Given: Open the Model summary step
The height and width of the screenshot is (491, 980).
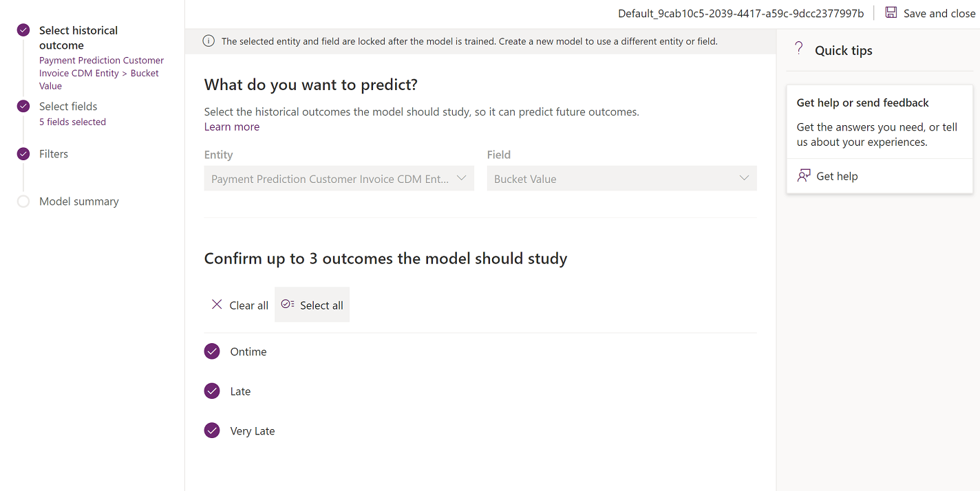Looking at the screenshot, I should tap(79, 201).
